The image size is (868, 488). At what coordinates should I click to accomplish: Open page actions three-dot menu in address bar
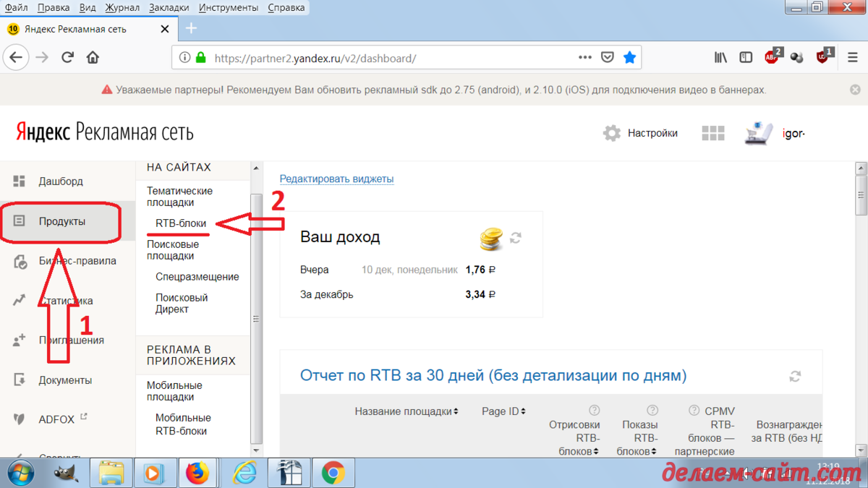(x=585, y=58)
